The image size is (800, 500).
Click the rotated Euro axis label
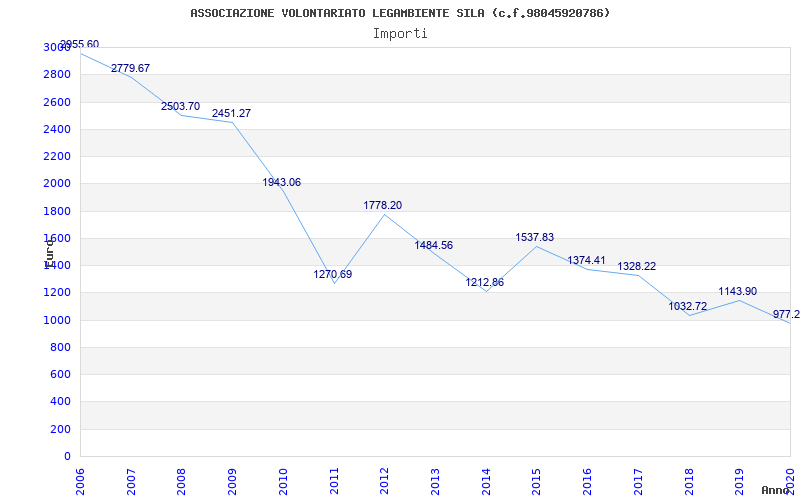(x=48, y=253)
